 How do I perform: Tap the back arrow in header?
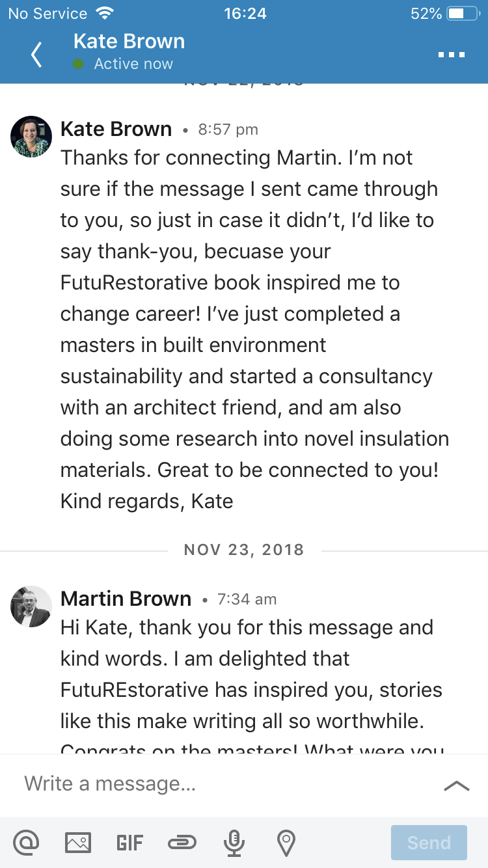(36, 55)
